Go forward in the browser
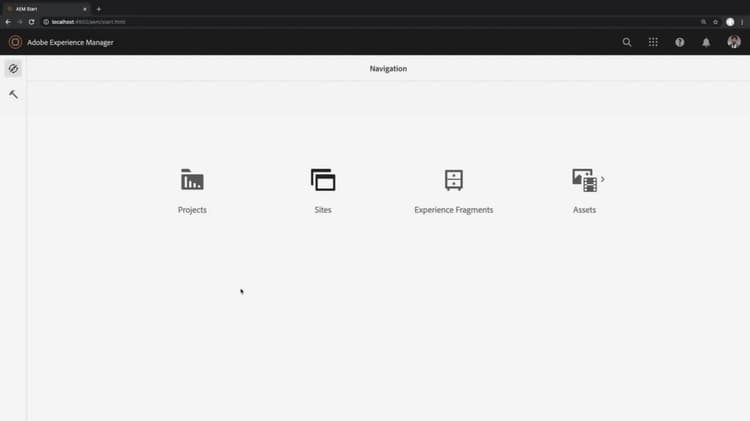 click(x=20, y=22)
